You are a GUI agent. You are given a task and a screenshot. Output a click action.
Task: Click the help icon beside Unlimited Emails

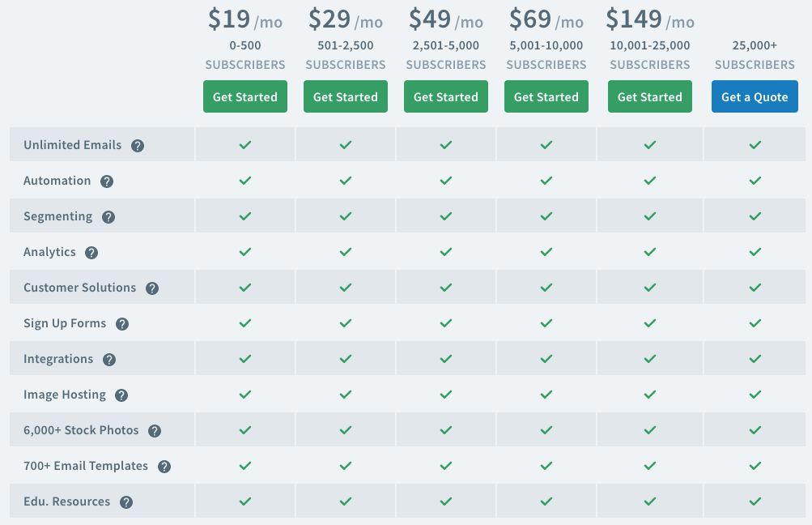138,146
